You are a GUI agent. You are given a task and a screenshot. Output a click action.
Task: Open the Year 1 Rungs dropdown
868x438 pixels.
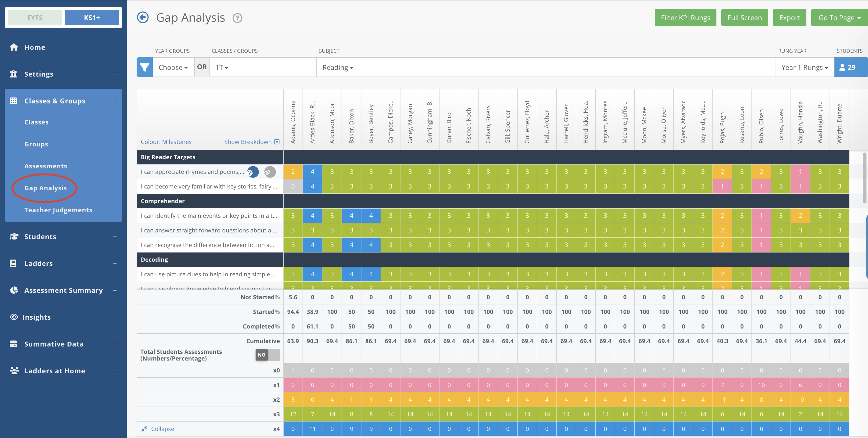(804, 67)
